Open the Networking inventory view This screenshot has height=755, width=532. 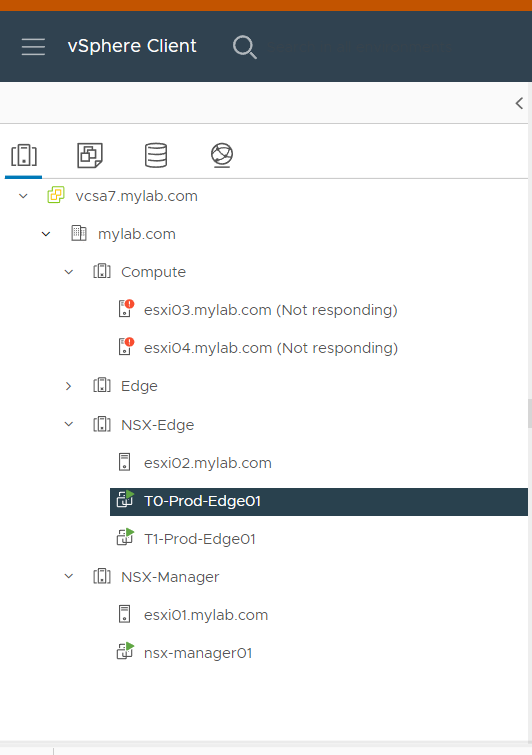tap(222, 155)
